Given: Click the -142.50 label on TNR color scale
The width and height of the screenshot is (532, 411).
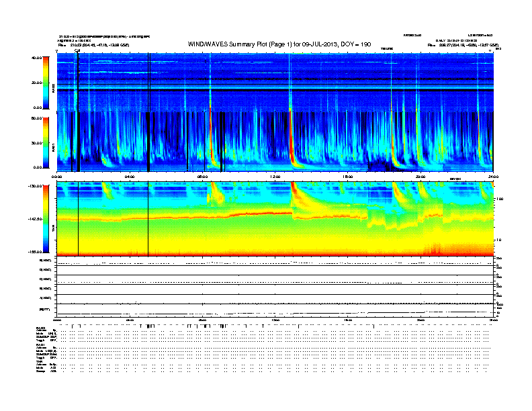Looking at the screenshot, I should point(34,219).
